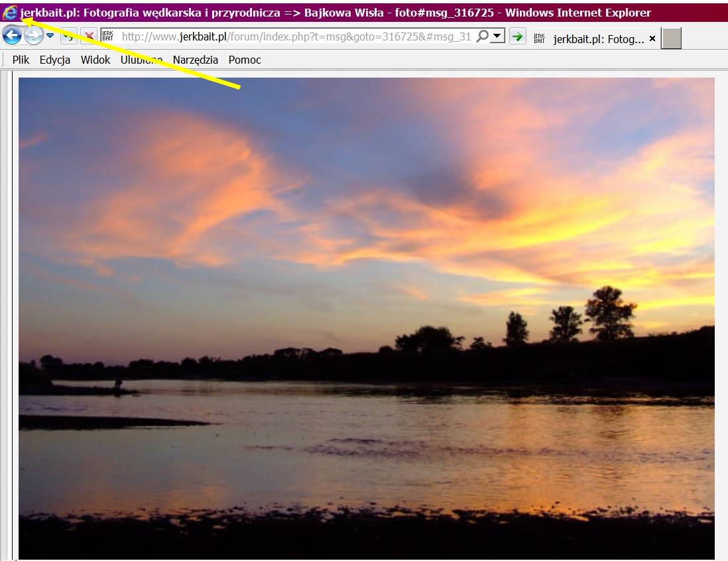Go back with the blue Back arrow
Screen dimensions: 728x561
pyautogui.click(x=12, y=36)
